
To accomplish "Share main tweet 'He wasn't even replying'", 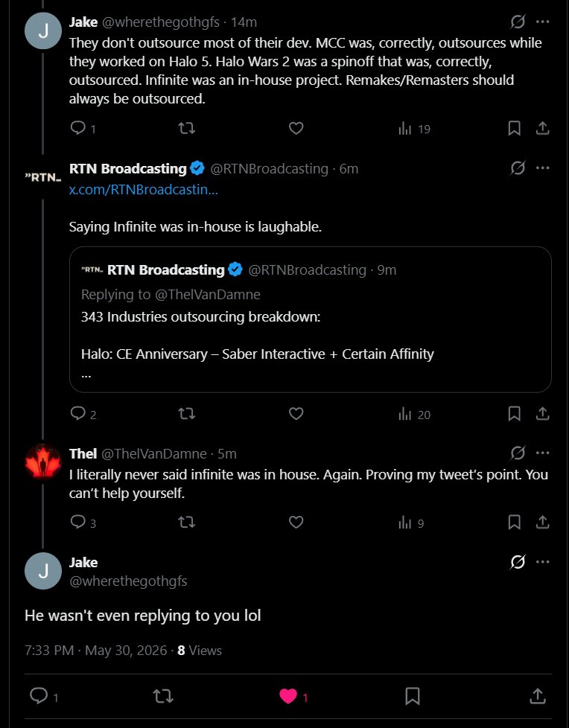I will [538, 696].
